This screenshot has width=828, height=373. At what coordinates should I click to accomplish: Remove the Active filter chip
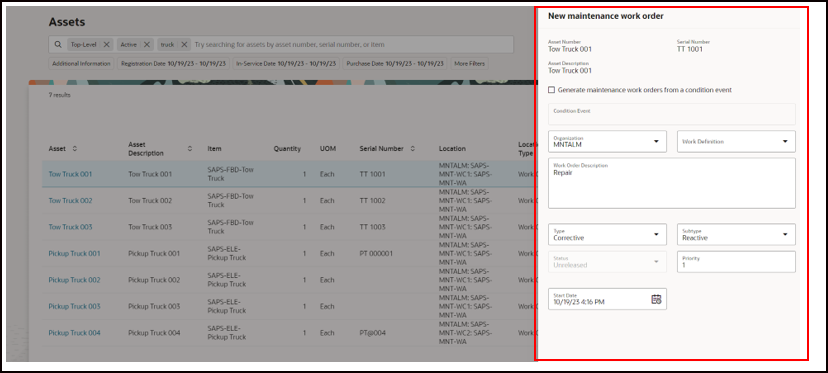tap(147, 45)
